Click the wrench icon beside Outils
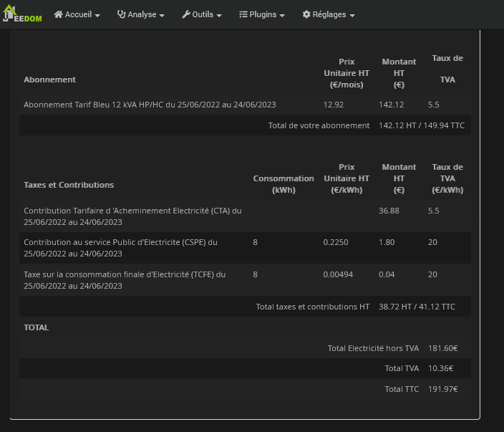This screenshot has height=432, width=504. click(x=186, y=14)
